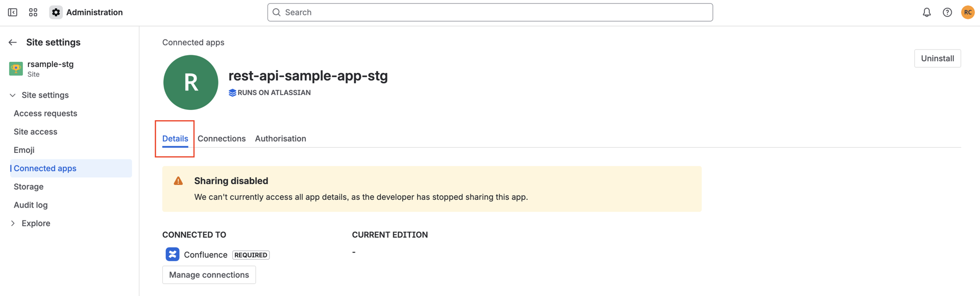Click the Administration settings gear icon
Screen dimensions: 980x296
[x=55, y=12]
